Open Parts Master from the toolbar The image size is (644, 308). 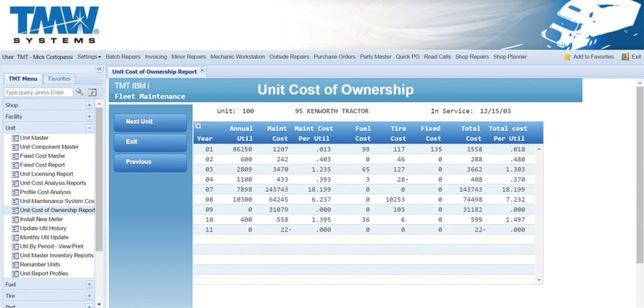pos(375,57)
